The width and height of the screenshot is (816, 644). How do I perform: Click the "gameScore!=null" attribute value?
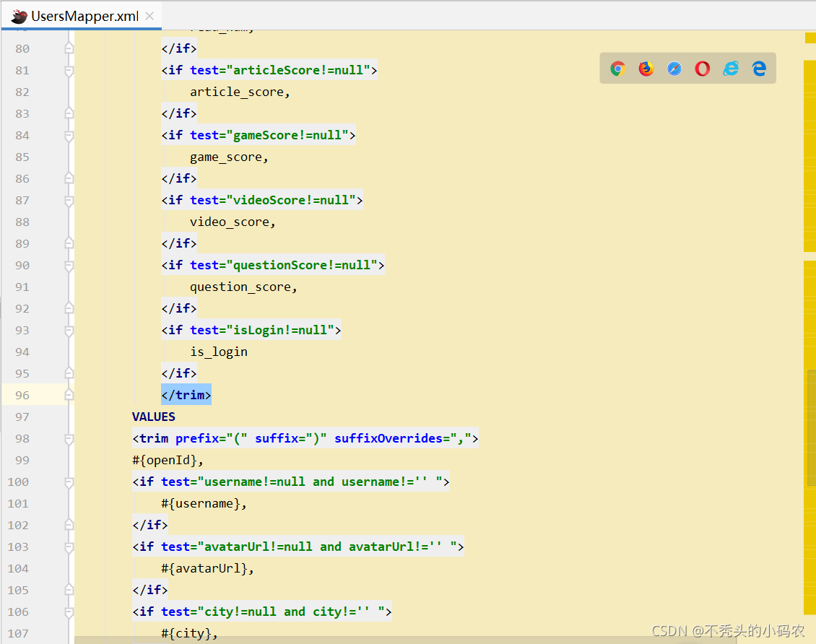point(287,135)
